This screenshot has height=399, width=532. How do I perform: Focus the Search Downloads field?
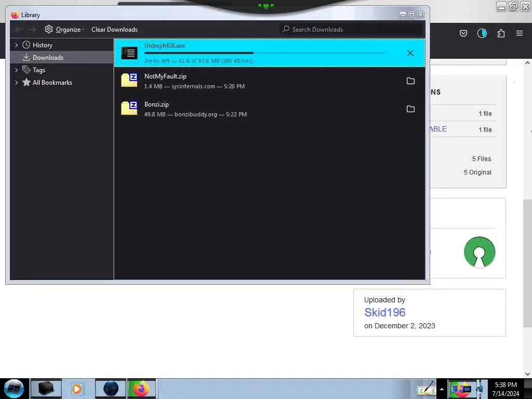pyautogui.click(x=352, y=30)
